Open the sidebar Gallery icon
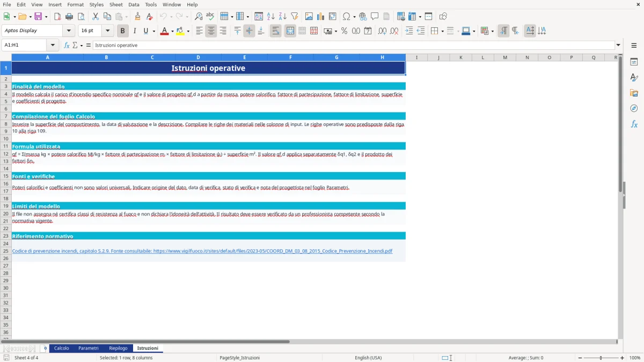644x362 pixels. coord(634,93)
